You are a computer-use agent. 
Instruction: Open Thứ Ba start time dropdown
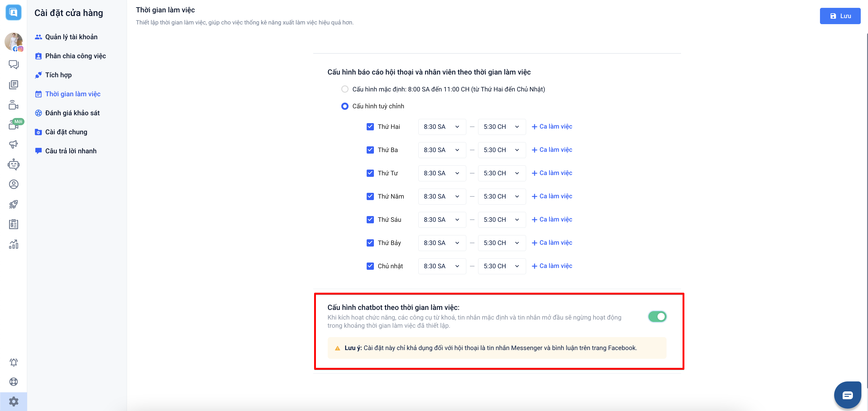click(x=442, y=150)
